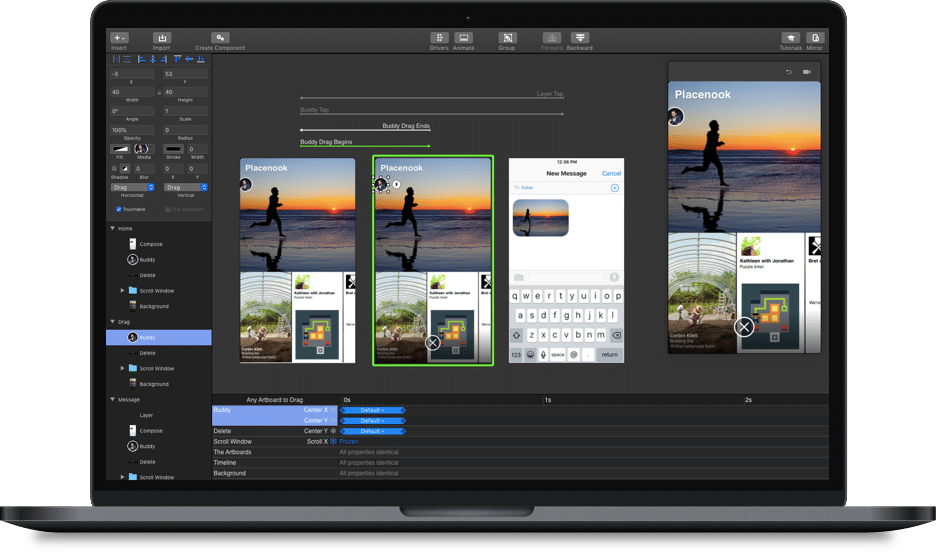
Task: Enable the Shadow checkbox
Action: [x=114, y=168]
